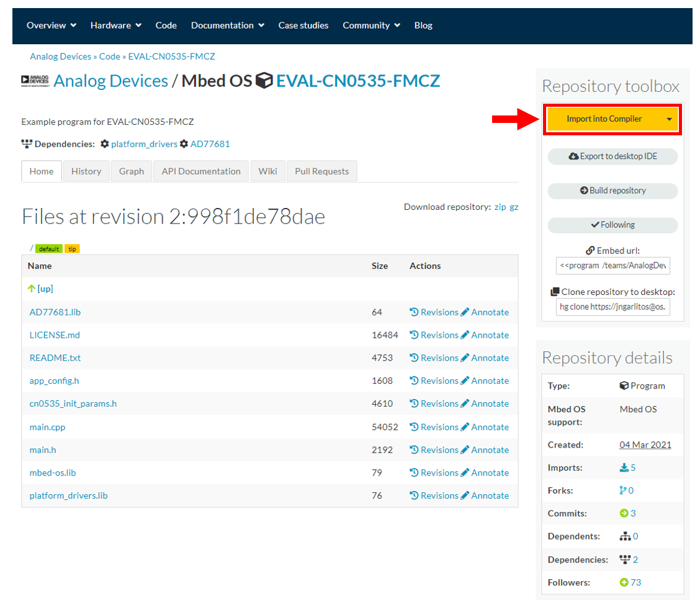Click the Forks branch icon

pyautogui.click(x=623, y=490)
